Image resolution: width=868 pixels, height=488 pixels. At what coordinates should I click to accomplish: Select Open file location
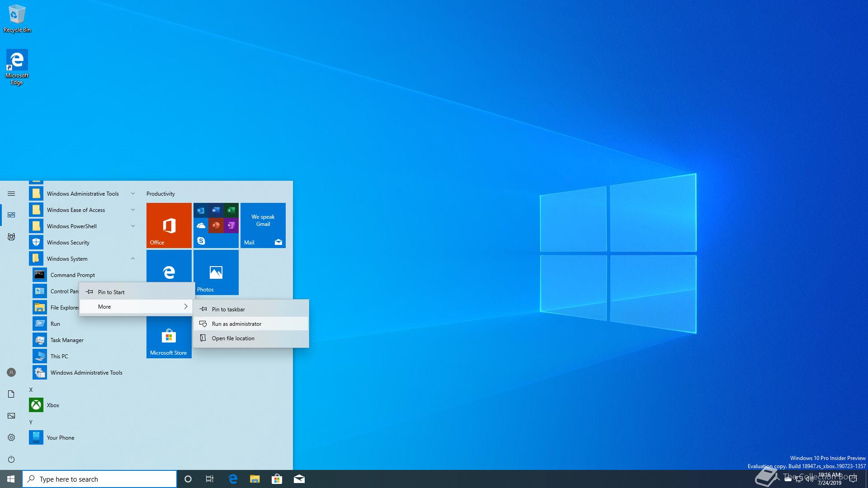point(251,338)
